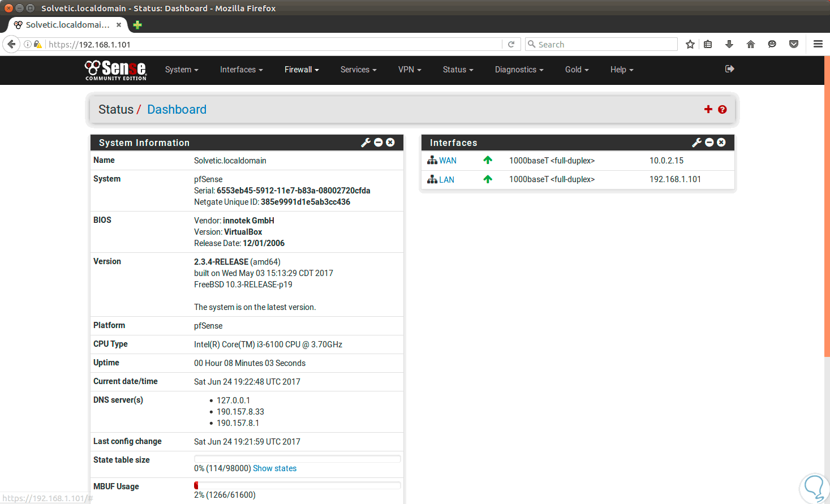Reload the current page
This screenshot has height=504, width=830.
511,44
